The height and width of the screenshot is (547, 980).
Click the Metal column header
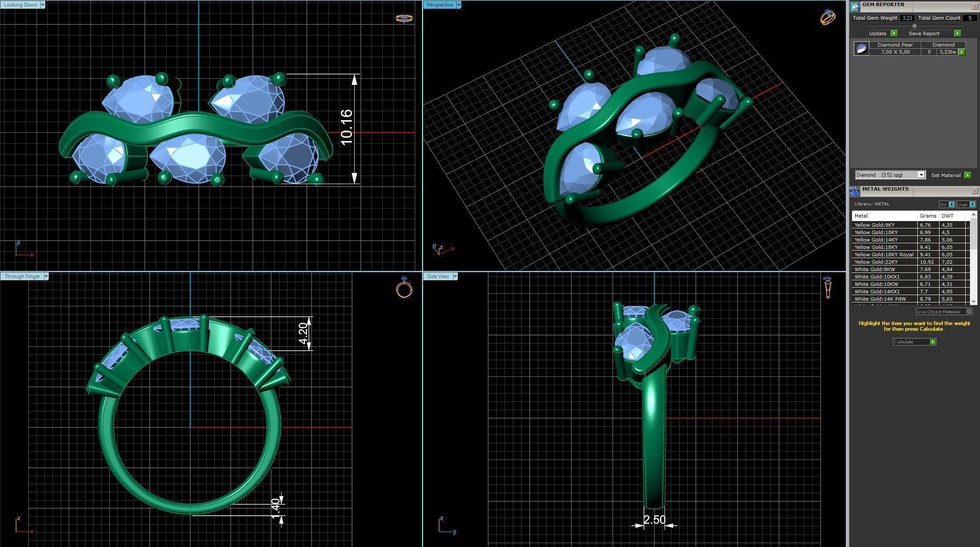coord(885,216)
